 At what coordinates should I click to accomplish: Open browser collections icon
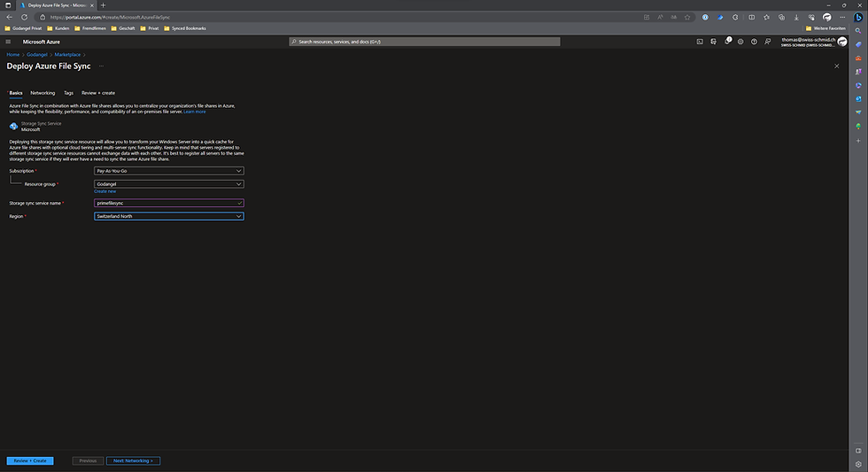click(781, 17)
